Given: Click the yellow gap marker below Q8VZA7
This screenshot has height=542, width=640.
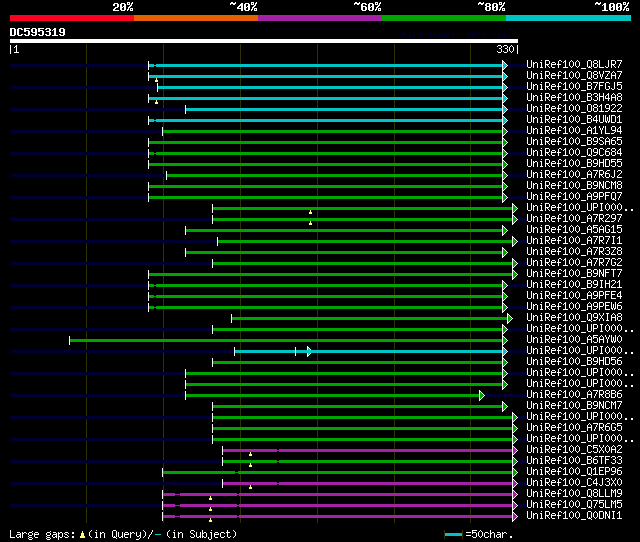Looking at the screenshot, I should [x=156, y=80].
